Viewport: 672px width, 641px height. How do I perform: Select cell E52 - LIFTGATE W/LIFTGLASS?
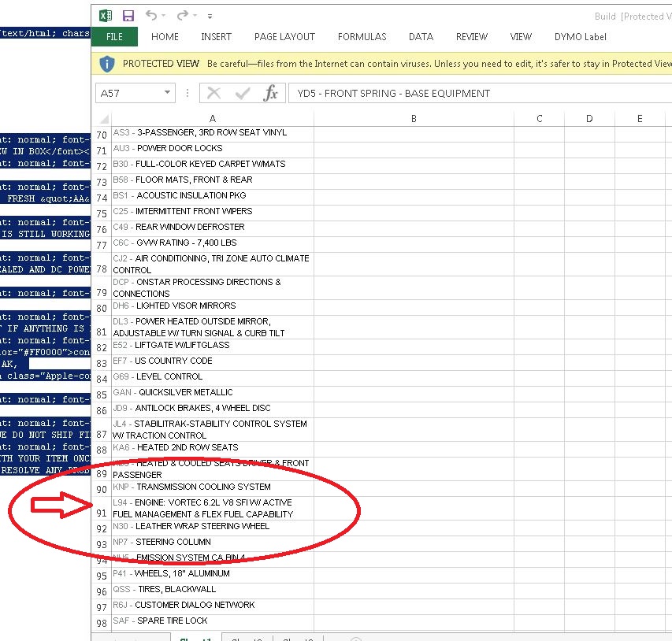pyautogui.click(x=213, y=347)
